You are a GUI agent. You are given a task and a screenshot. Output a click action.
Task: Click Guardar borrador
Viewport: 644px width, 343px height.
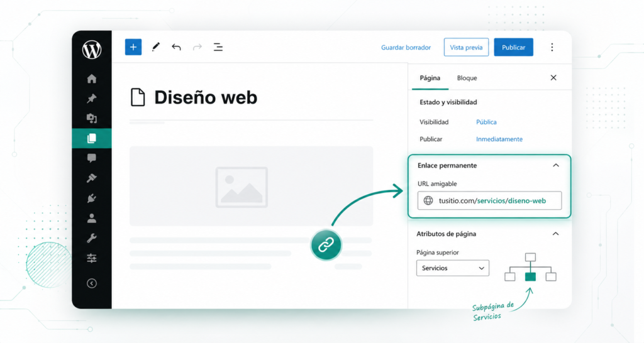click(406, 47)
